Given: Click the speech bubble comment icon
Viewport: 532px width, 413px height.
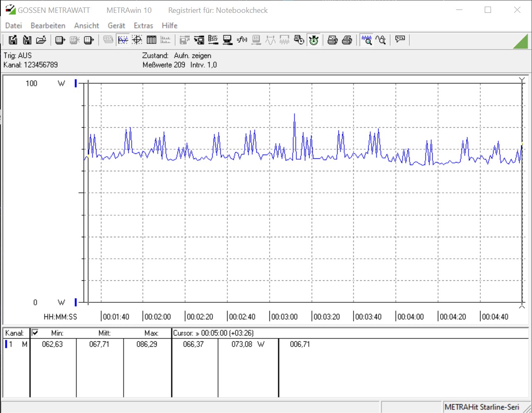Looking at the screenshot, I should pos(400,39).
